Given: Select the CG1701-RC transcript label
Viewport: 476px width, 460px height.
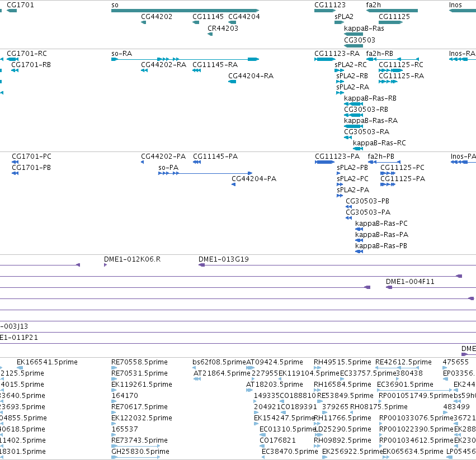Looking at the screenshot, I should pyautogui.click(x=27, y=54).
